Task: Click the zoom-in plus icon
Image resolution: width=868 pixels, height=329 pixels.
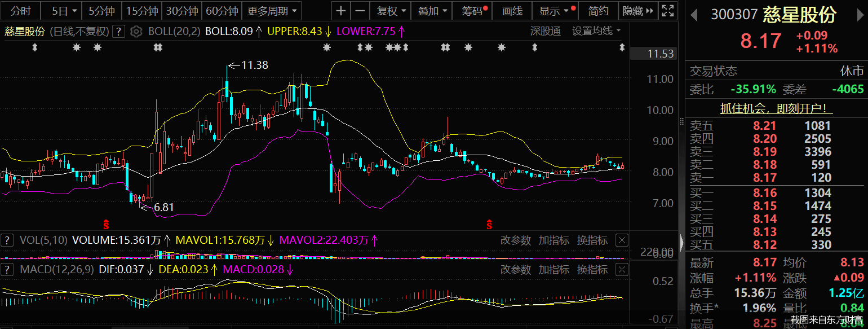Action: 341,11
